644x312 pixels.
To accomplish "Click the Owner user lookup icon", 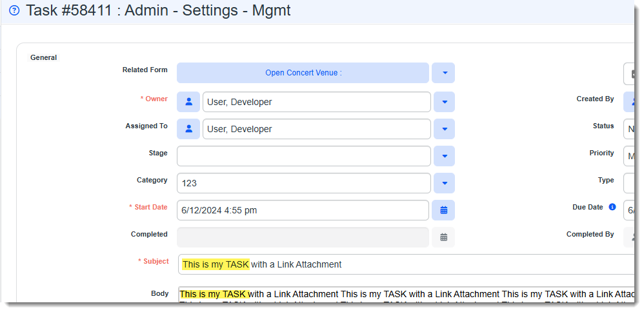I will coord(188,102).
